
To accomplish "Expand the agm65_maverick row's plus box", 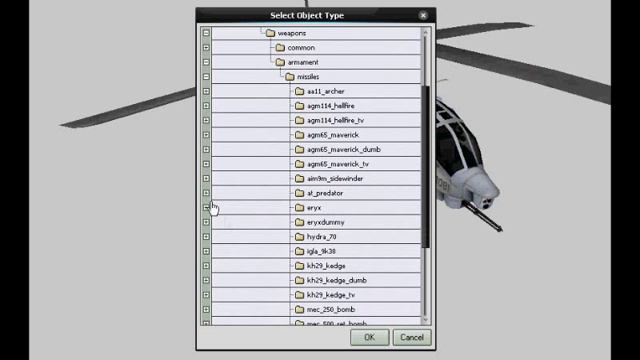I will click(x=206, y=135).
